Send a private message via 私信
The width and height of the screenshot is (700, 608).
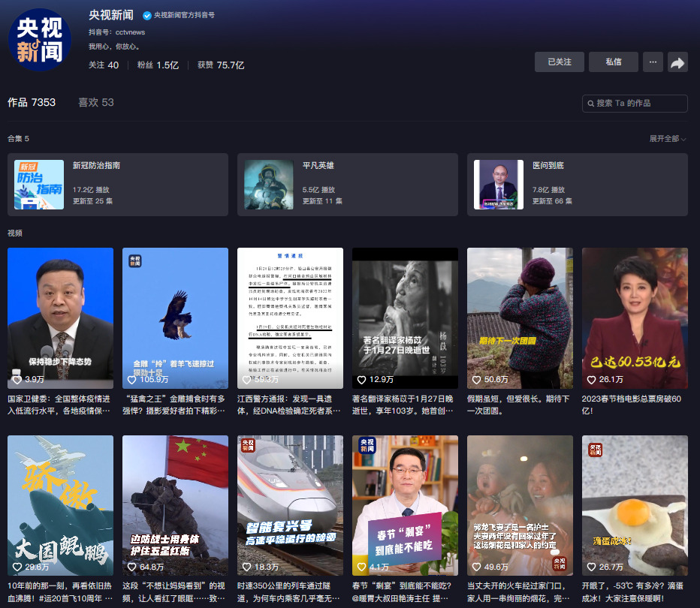pos(614,62)
